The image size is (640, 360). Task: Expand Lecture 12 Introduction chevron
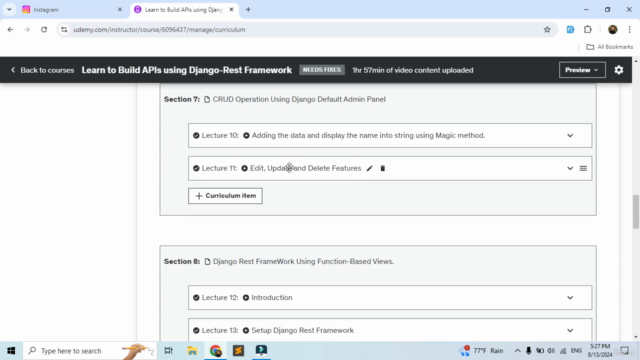[570, 298]
